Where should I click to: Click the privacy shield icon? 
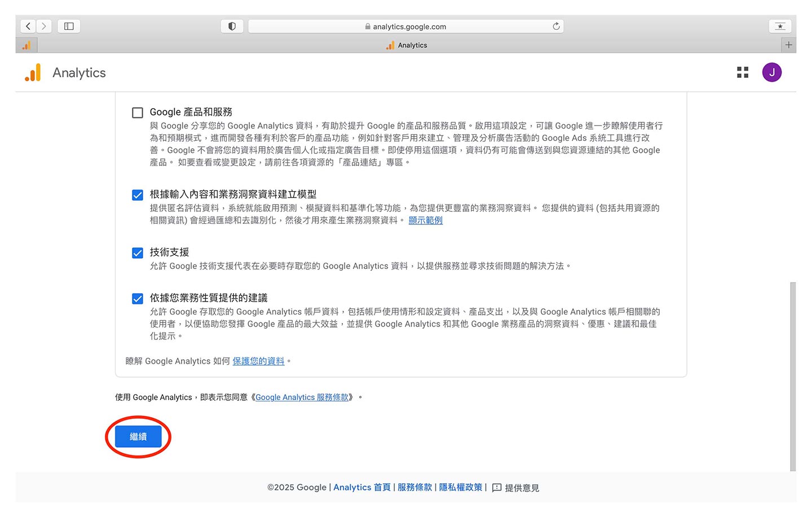click(232, 26)
